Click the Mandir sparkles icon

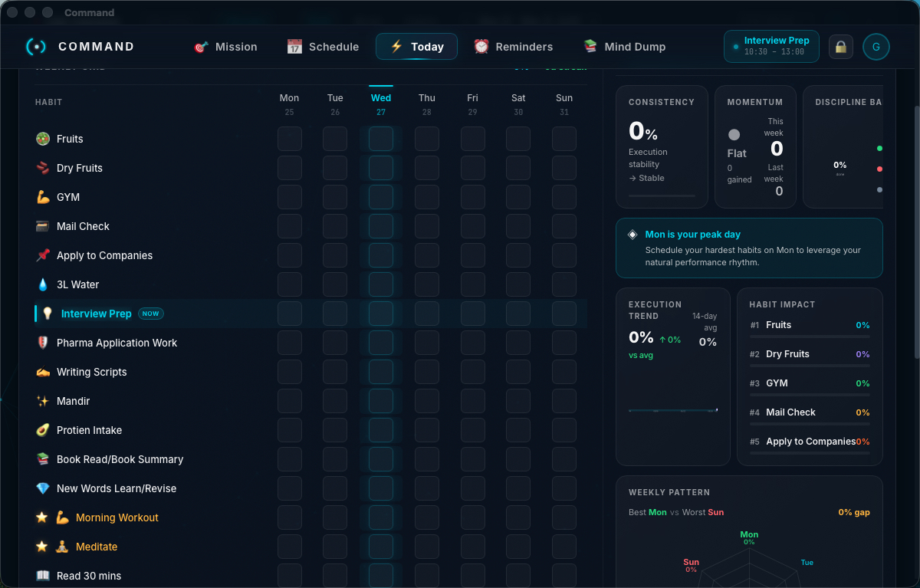43,401
